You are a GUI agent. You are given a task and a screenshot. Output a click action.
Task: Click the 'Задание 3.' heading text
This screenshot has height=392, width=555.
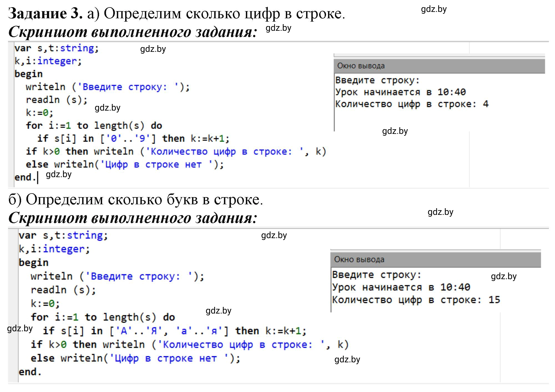pyautogui.click(x=46, y=13)
